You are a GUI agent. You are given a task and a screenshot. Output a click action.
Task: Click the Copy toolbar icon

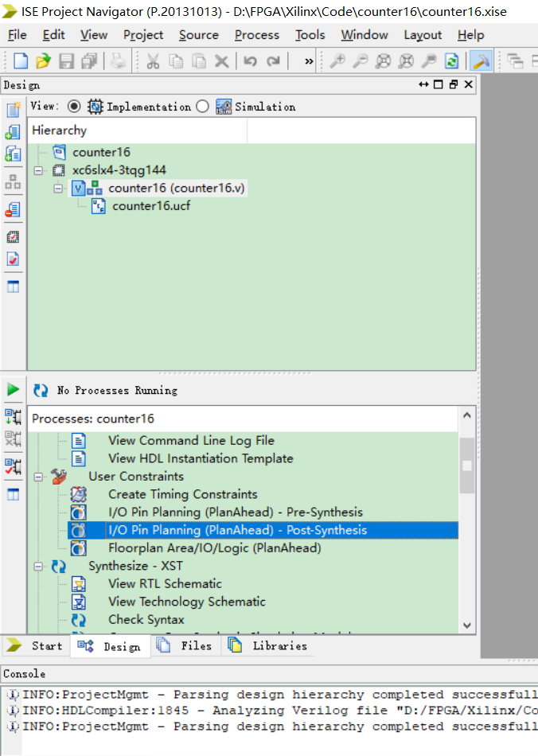click(176, 61)
